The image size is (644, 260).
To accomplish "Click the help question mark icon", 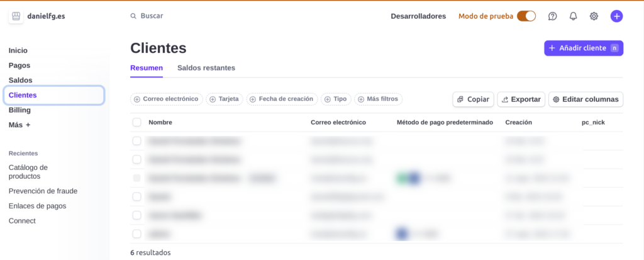I will (552, 16).
